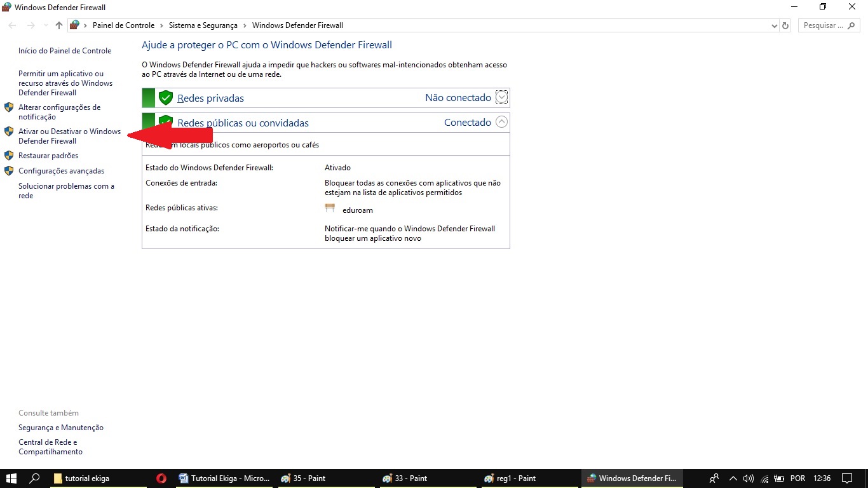Click the green shield beside Redes privadas
868x488 pixels.
point(166,98)
